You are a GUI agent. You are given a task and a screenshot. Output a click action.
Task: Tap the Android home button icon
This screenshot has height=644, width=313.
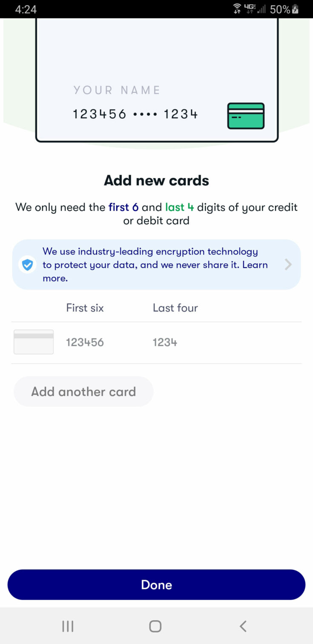tap(155, 626)
